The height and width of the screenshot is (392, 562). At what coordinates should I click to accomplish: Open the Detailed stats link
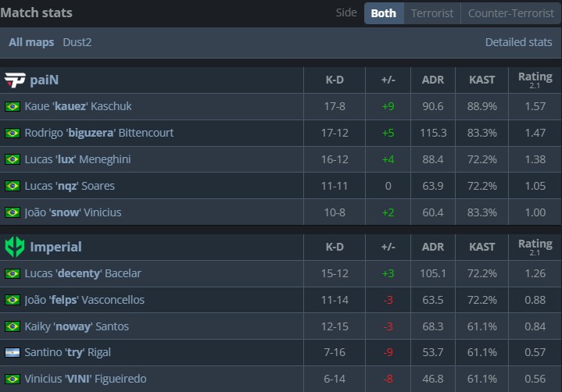coord(518,42)
